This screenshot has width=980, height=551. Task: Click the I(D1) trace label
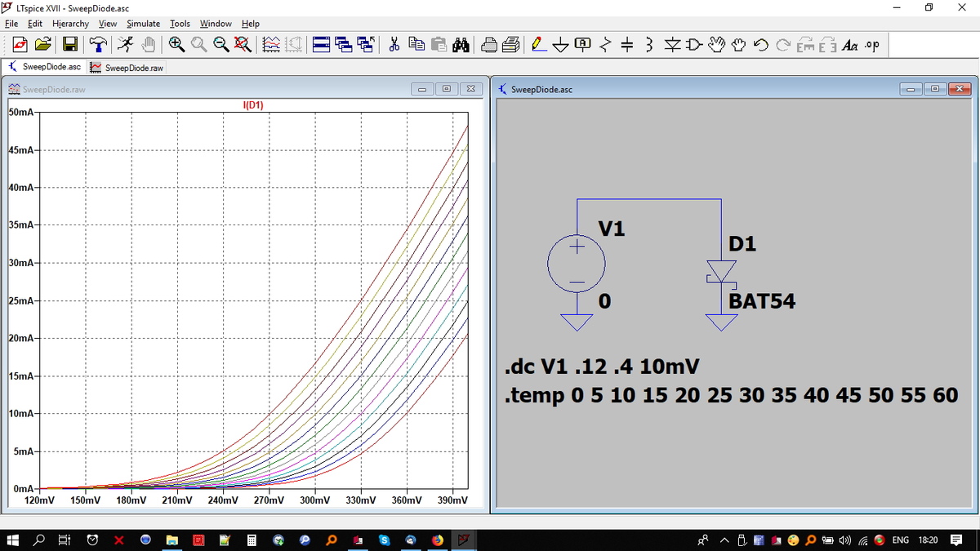(253, 106)
